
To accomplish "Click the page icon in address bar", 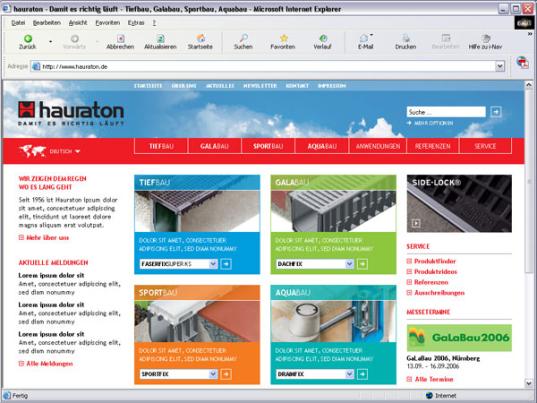I will pyautogui.click(x=36, y=66).
